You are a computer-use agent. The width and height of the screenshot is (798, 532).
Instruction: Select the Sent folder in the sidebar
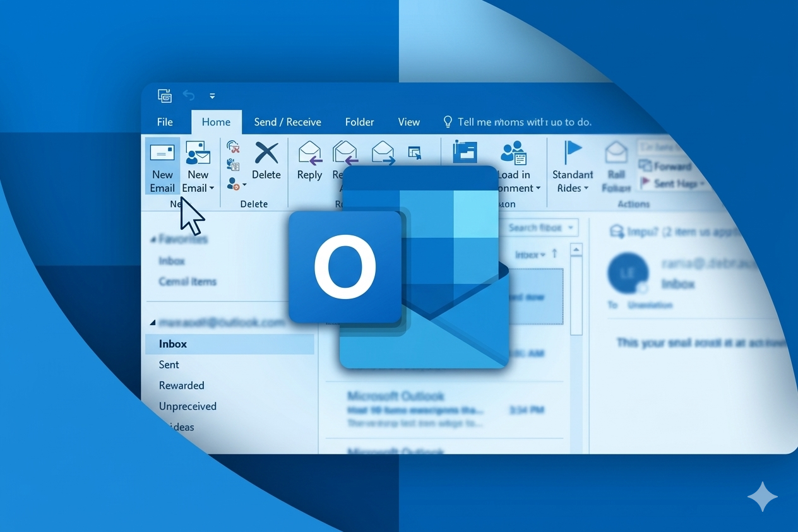coord(169,365)
